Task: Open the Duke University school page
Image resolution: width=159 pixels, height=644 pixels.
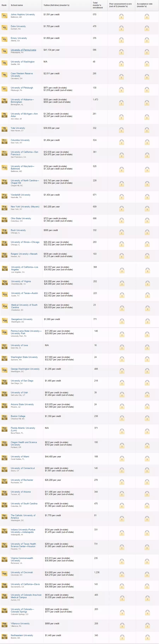Action: [x=18, y=26]
